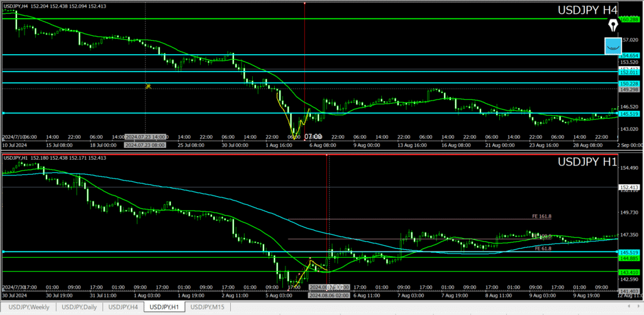Select the green 160.288 price level label

tap(630, 19)
